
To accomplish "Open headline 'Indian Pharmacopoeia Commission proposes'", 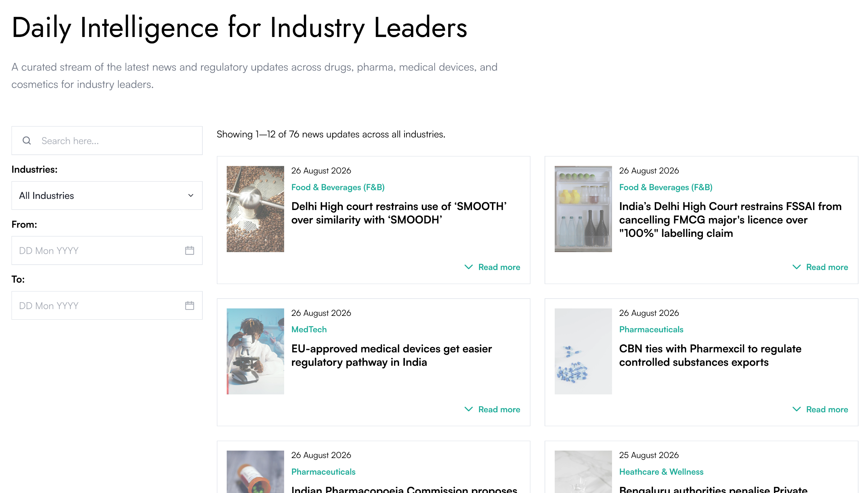I will [x=404, y=489].
